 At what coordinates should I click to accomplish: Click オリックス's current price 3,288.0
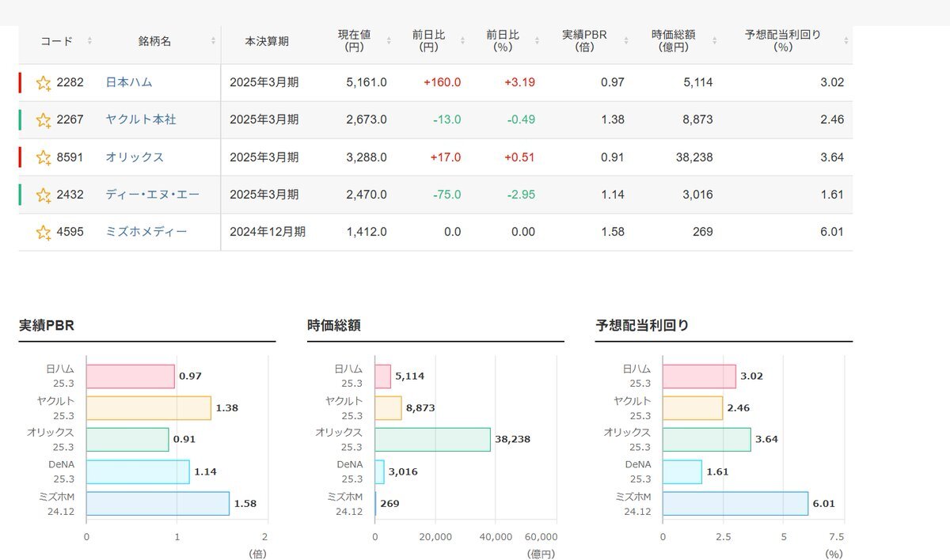click(367, 157)
